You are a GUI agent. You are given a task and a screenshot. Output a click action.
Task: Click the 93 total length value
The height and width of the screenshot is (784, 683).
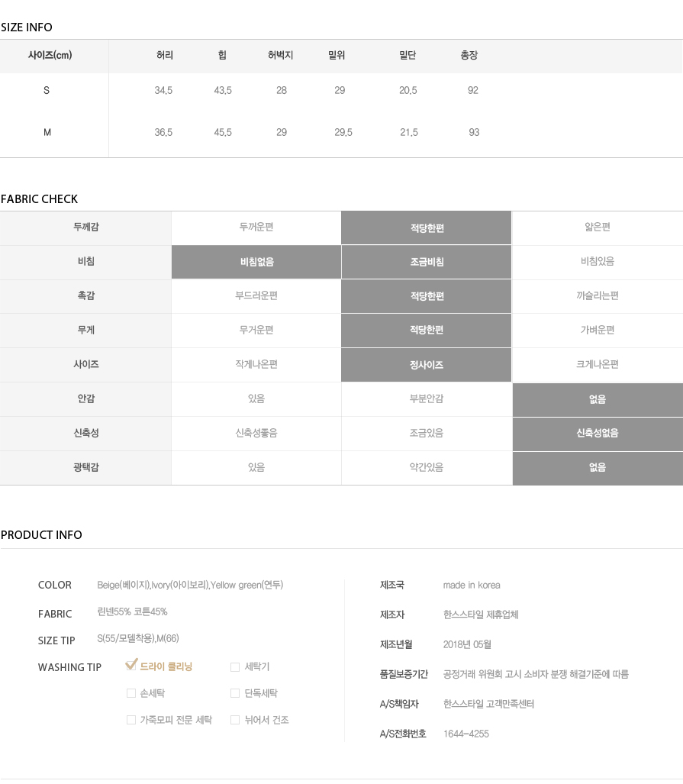(474, 133)
